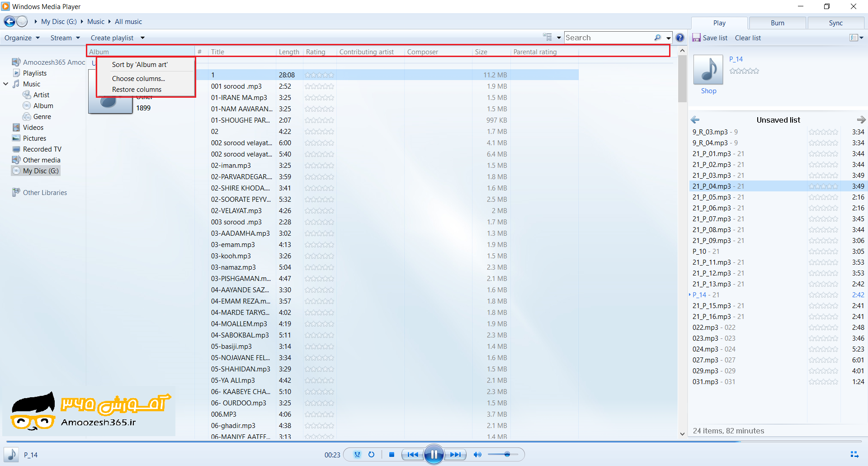
Task: Toggle repeat in playback controls
Action: coord(372,455)
